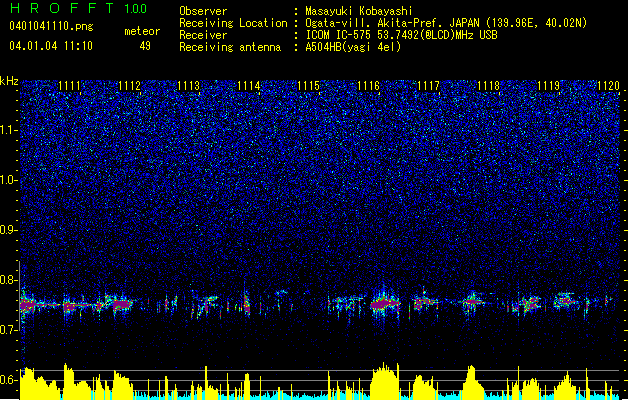
Task: Click the 1117 time marker
Action: [428, 86]
